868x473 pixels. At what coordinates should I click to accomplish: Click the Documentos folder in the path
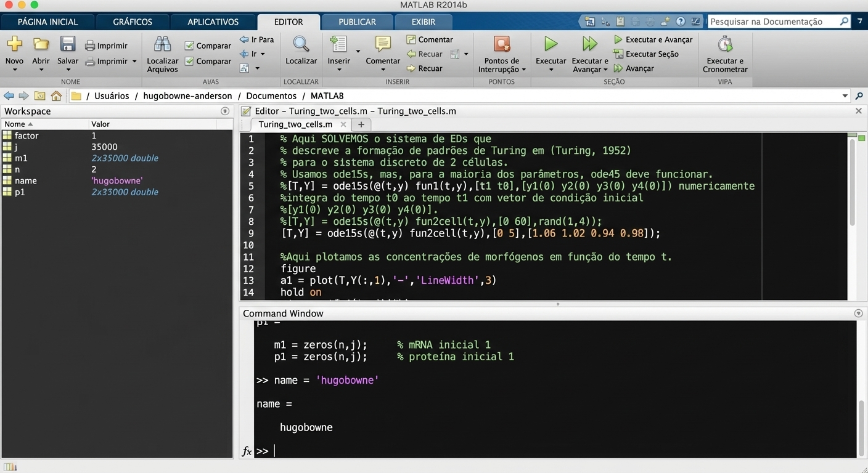pyautogui.click(x=271, y=96)
